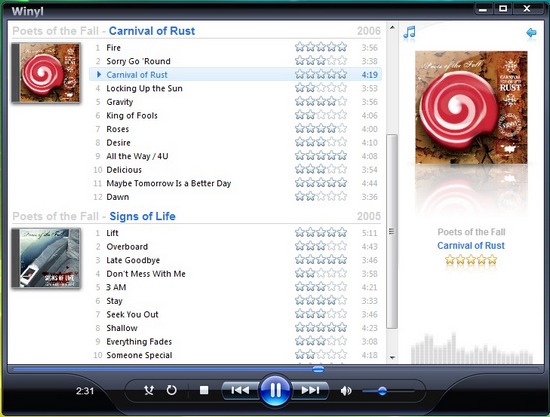Toggle shuffle playback mode

point(149,390)
